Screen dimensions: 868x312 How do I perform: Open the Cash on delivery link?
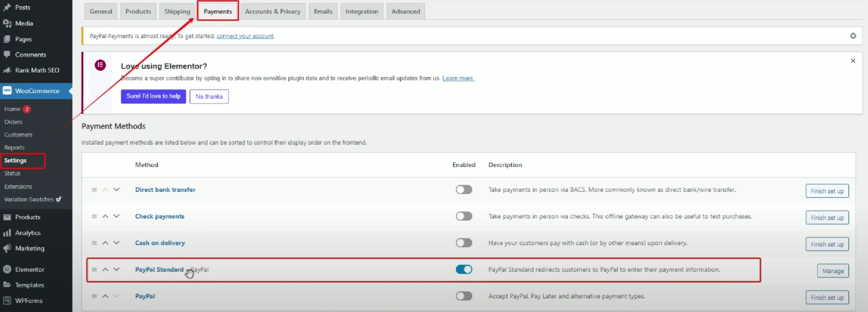tap(160, 243)
